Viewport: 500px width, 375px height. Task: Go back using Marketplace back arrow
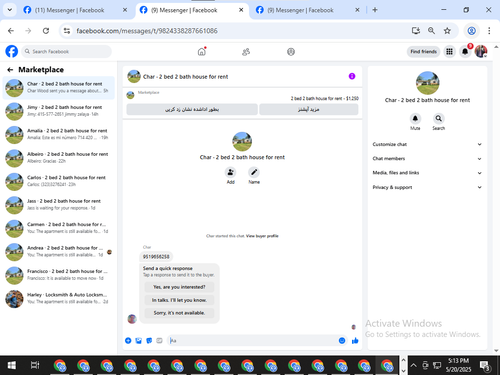[x=10, y=70]
